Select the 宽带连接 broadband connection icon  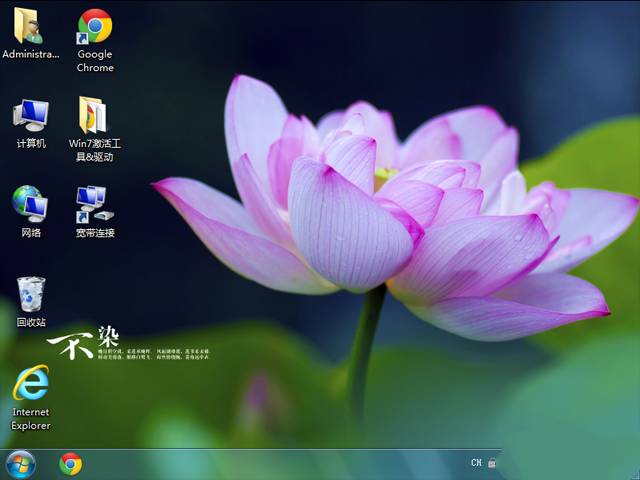click(x=95, y=203)
